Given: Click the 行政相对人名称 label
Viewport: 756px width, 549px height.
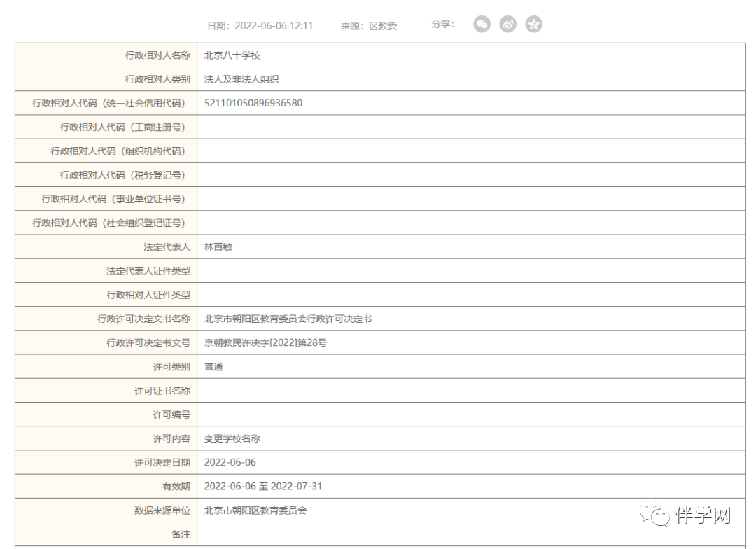Looking at the screenshot, I should tap(157, 55).
